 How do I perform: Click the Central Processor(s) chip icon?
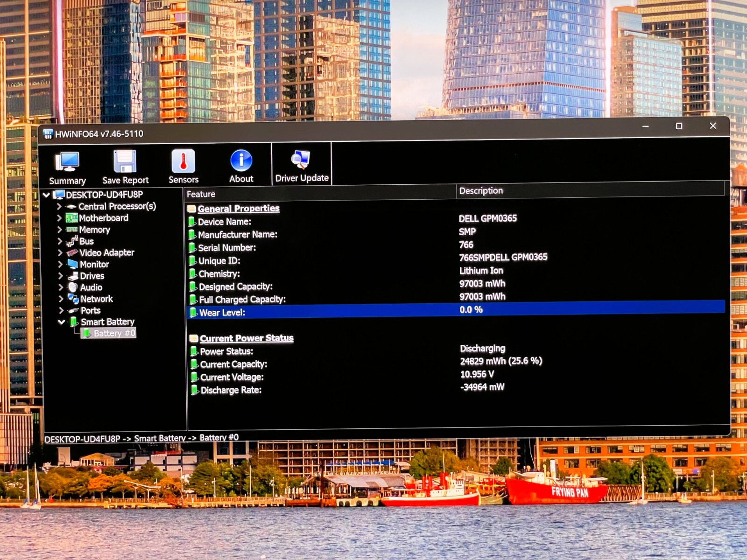click(71, 206)
